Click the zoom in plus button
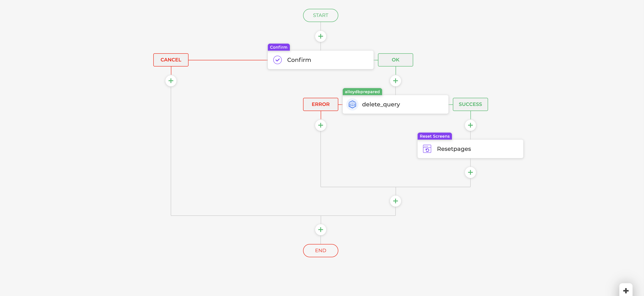644x296 pixels. [626, 290]
